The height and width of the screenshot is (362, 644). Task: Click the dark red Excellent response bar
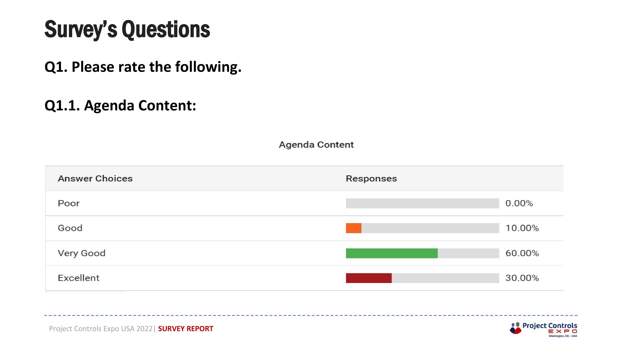(369, 278)
